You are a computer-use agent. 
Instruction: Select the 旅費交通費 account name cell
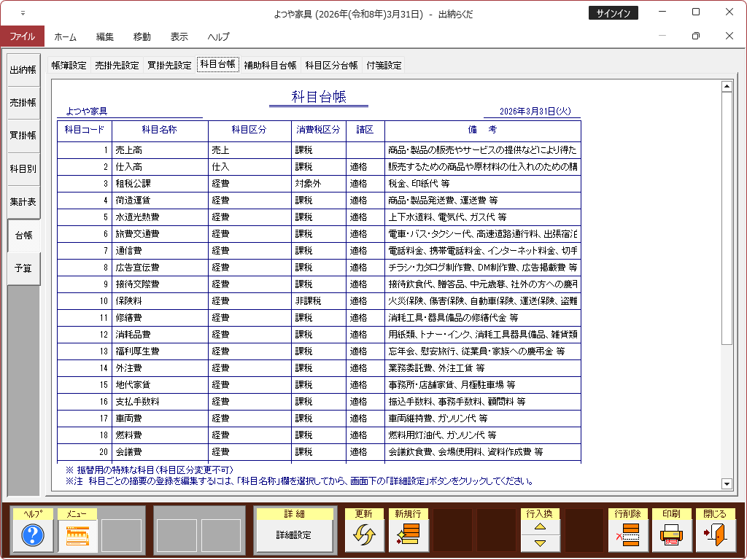[159, 234]
